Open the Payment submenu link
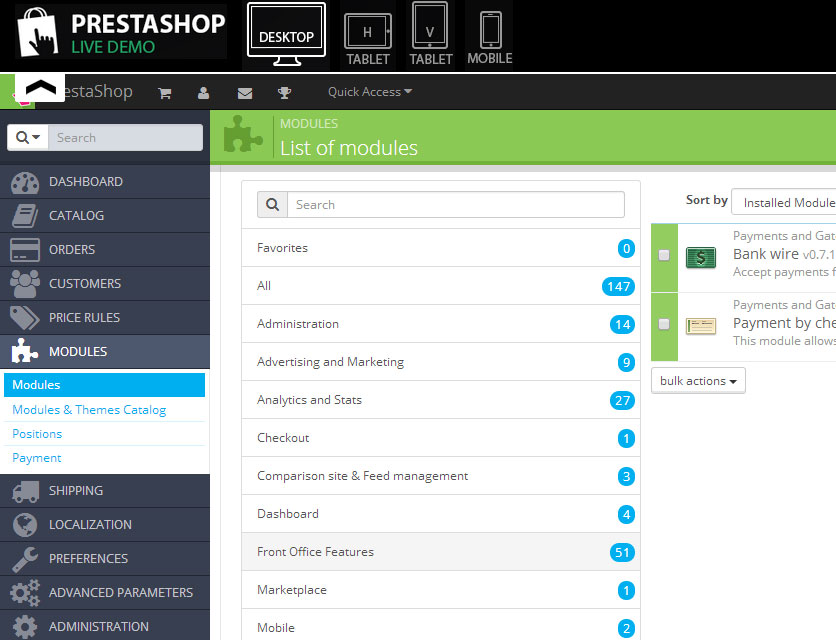 click(x=36, y=458)
